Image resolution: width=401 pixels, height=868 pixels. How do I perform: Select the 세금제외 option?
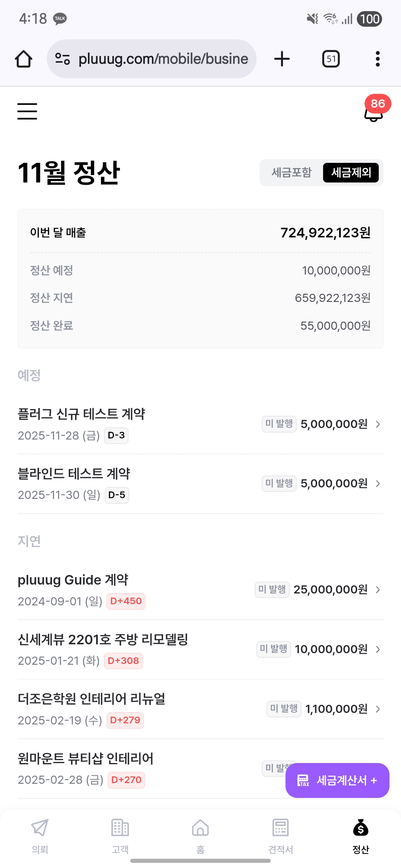coord(351,172)
